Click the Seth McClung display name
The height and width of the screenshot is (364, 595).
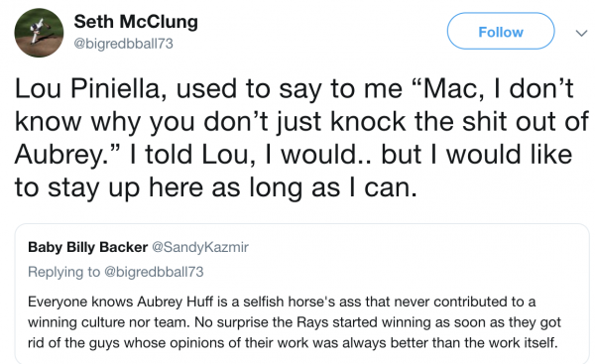(136, 21)
